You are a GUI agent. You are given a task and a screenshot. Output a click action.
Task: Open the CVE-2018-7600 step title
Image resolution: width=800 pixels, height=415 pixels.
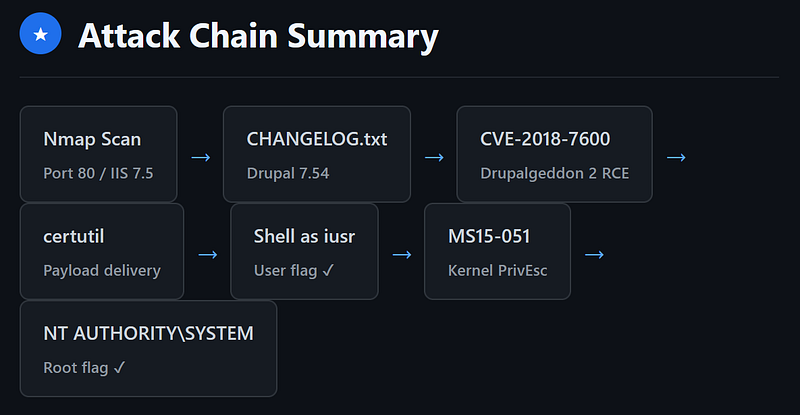(x=545, y=139)
